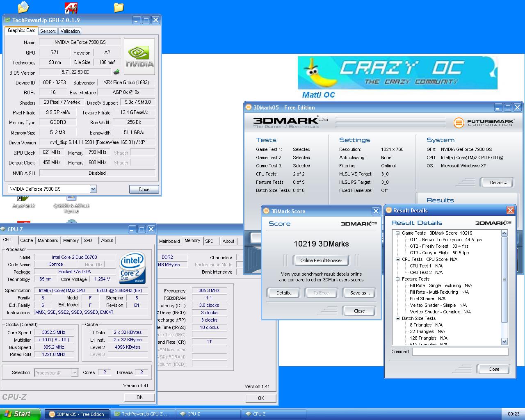Open the red ATI desktop shortcut icon
The width and height of the screenshot is (525, 420).
[71, 7]
